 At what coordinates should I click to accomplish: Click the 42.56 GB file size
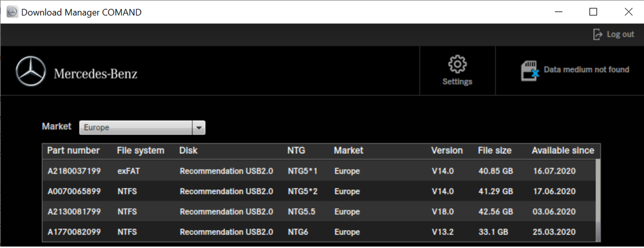pyautogui.click(x=496, y=212)
